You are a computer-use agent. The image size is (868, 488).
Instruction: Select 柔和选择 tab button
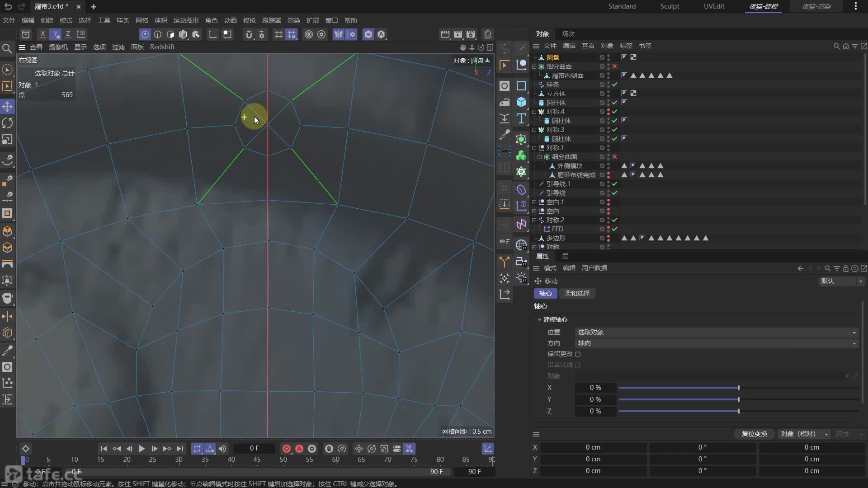(x=577, y=293)
